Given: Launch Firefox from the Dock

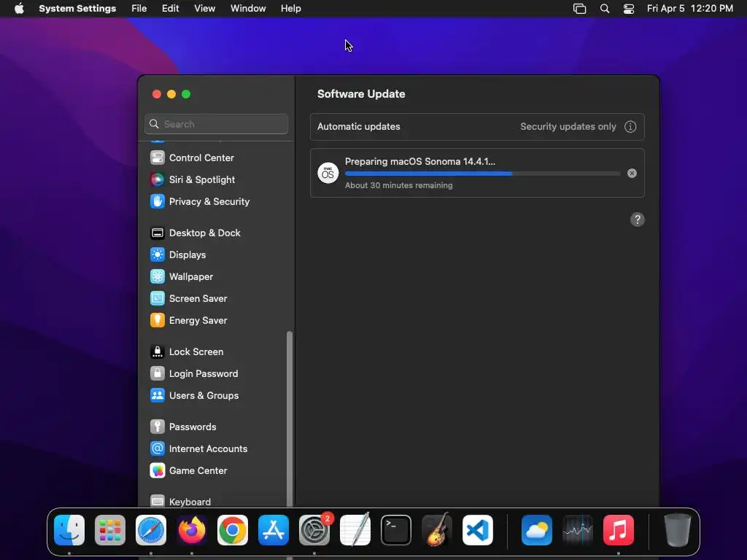Looking at the screenshot, I should tap(192, 530).
